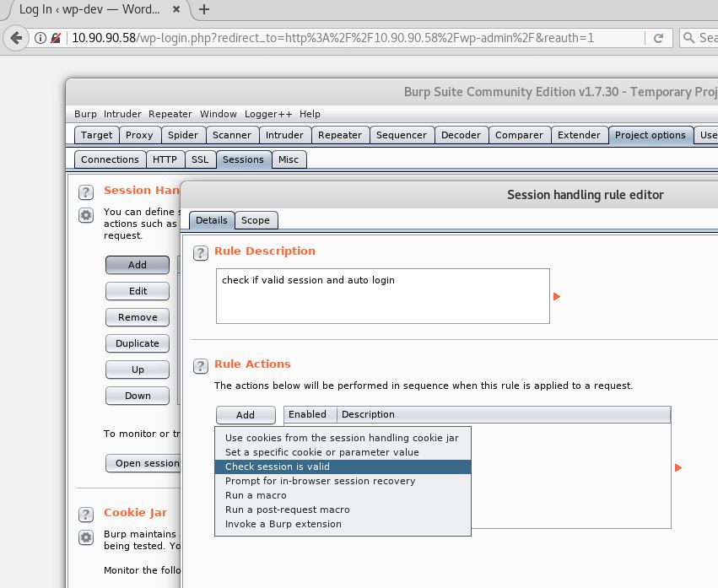Click the search magnifier icon in browser
718x588 pixels.
[688, 38]
